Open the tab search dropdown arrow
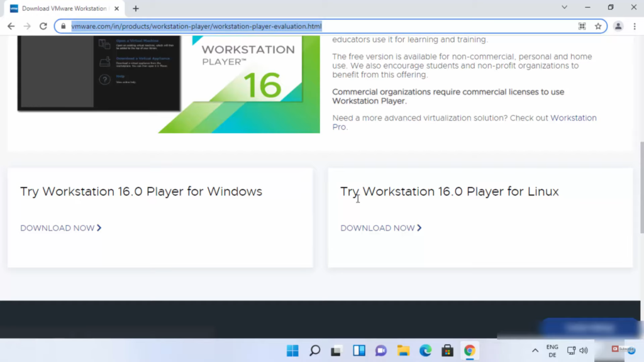This screenshot has width=644, height=362. pyautogui.click(x=564, y=8)
